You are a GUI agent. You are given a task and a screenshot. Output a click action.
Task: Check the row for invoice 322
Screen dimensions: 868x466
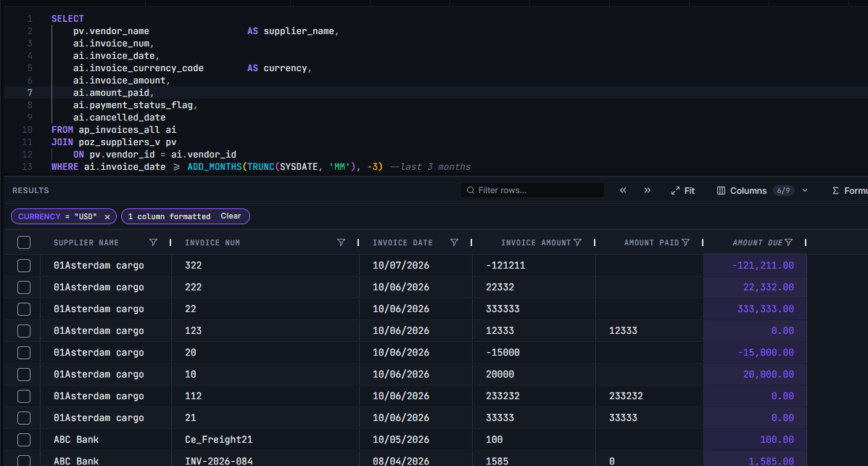pos(24,266)
